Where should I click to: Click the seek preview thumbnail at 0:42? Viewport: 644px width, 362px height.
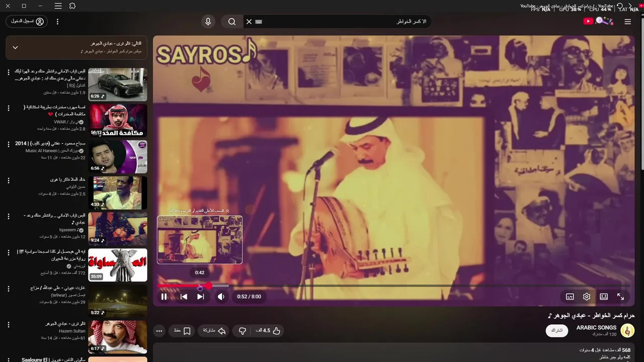tap(200, 240)
